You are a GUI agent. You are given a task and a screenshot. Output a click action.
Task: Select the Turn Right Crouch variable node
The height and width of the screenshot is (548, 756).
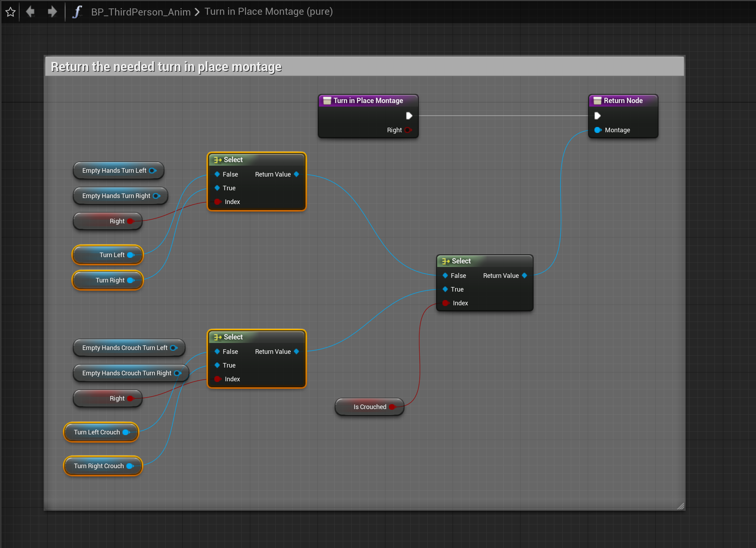click(x=99, y=466)
